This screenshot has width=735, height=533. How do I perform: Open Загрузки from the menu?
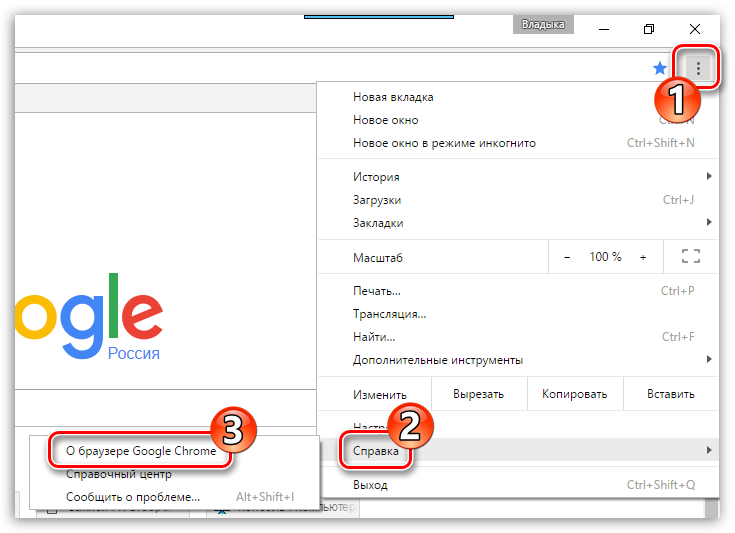point(518,200)
